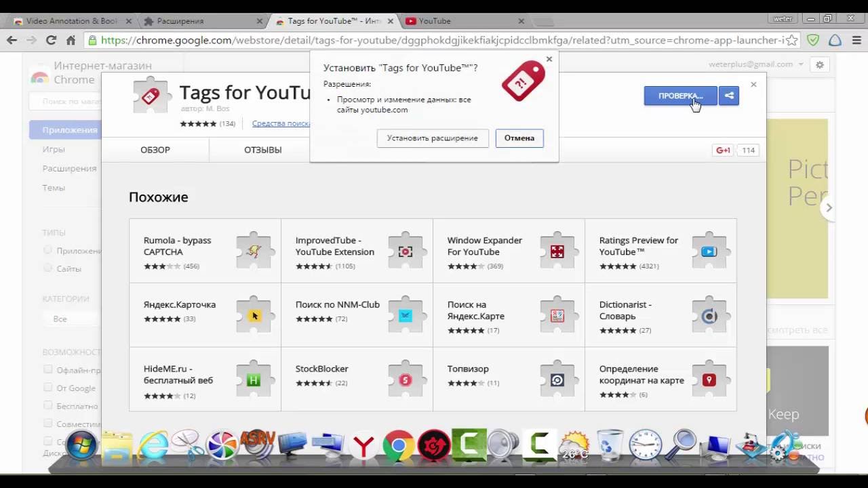Open Internet Explorer from the dock

coord(153,447)
